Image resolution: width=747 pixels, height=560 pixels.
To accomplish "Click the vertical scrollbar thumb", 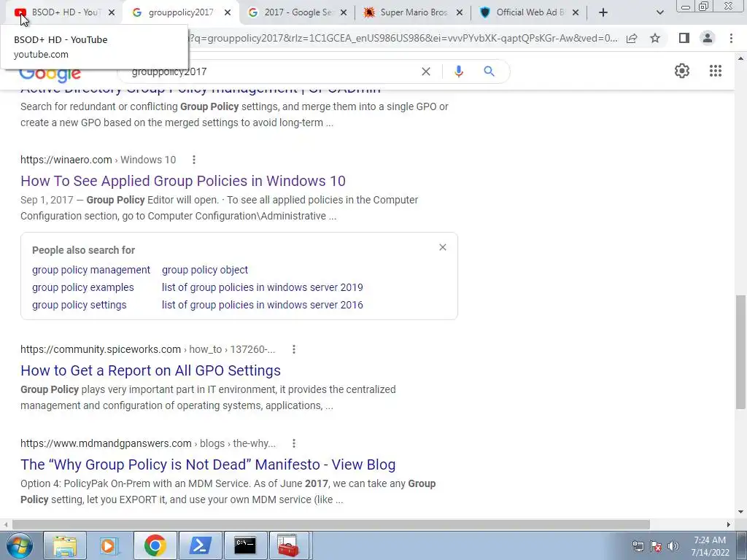I will tap(740, 352).
